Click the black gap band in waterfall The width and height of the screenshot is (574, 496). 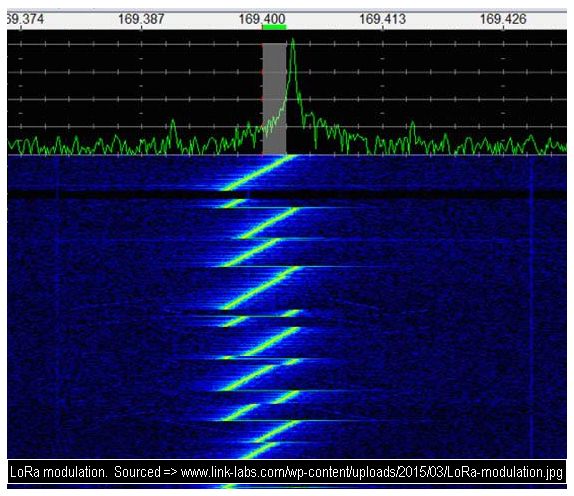(287, 194)
